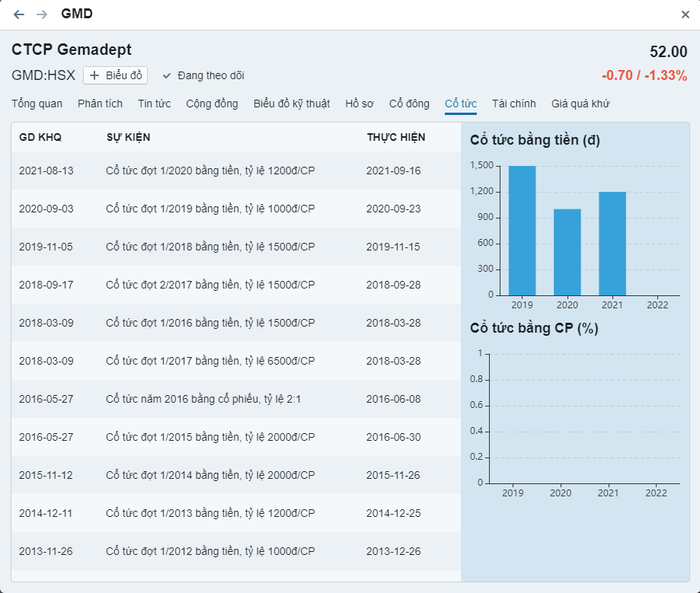Click event Cổ tức đợt 1/2016 1500đ/CP
Image resolution: width=700 pixels, height=593 pixels.
pyautogui.click(x=210, y=323)
